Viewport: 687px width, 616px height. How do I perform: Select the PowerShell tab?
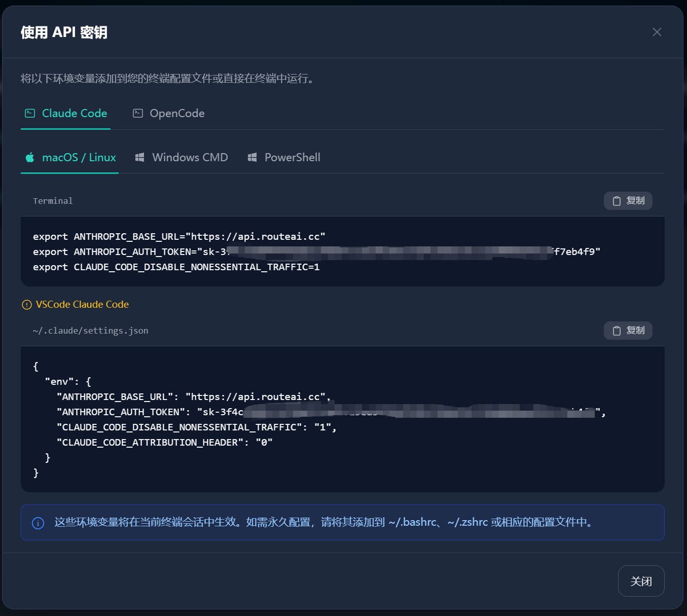[x=284, y=158]
